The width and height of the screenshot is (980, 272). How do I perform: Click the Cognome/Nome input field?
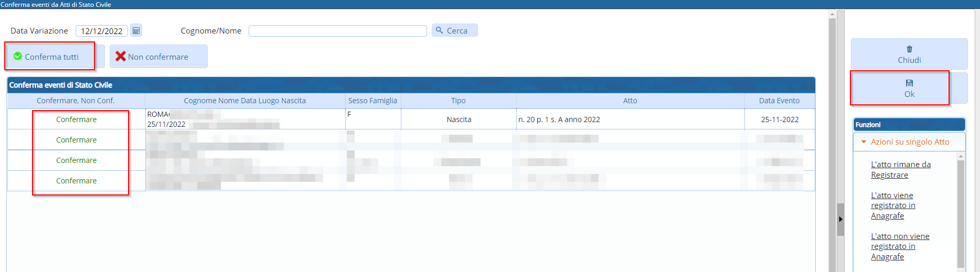coord(337,31)
